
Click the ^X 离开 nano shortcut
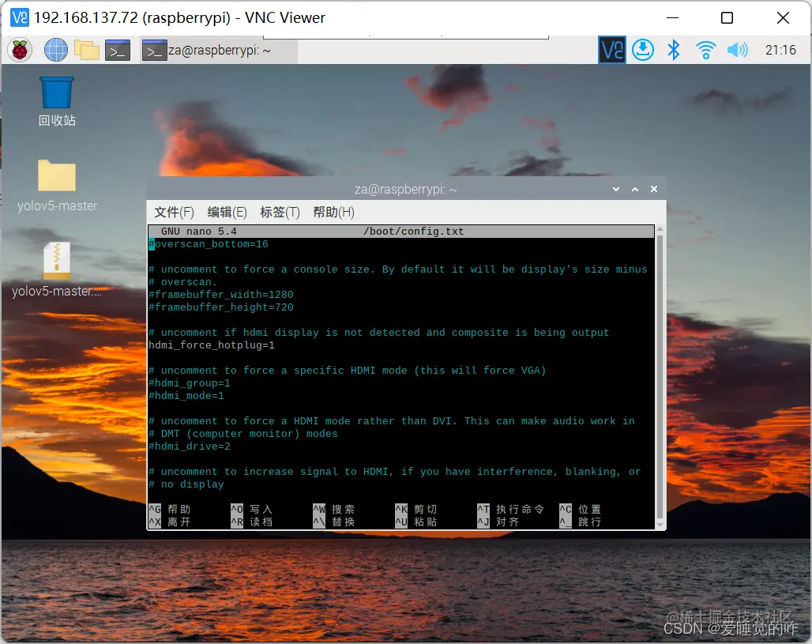click(170, 522)
